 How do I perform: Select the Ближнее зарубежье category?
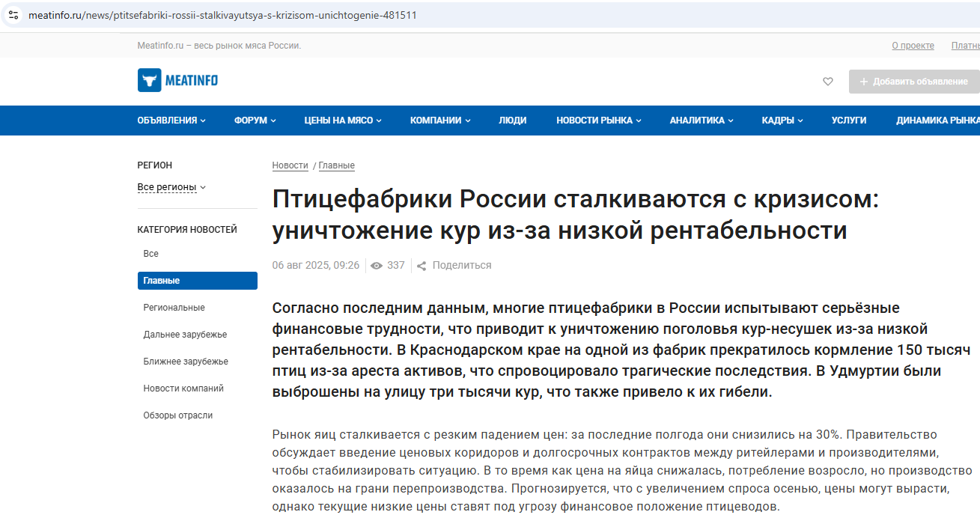point(186,362)
